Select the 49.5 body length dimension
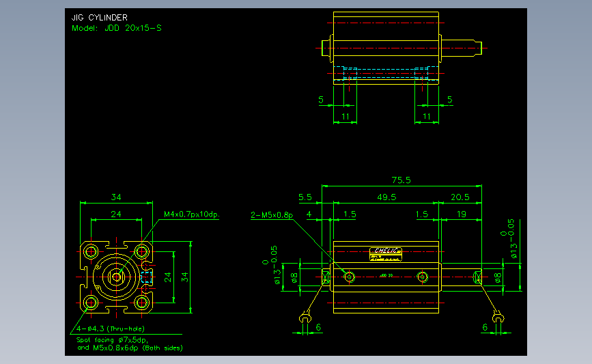This screenshot has width=592, height=364. (386, 197)
